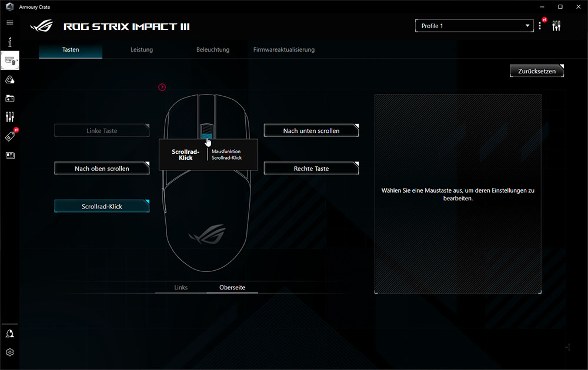Screen dimensions: 588x370
Task: Select the Linke Taste button
Action: coord(102,131)
